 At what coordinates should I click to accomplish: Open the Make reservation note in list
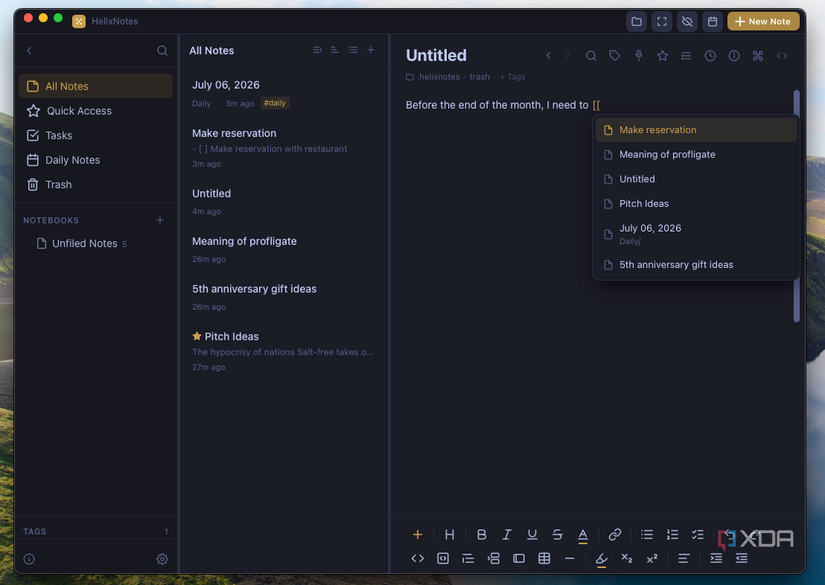[284, 148]
